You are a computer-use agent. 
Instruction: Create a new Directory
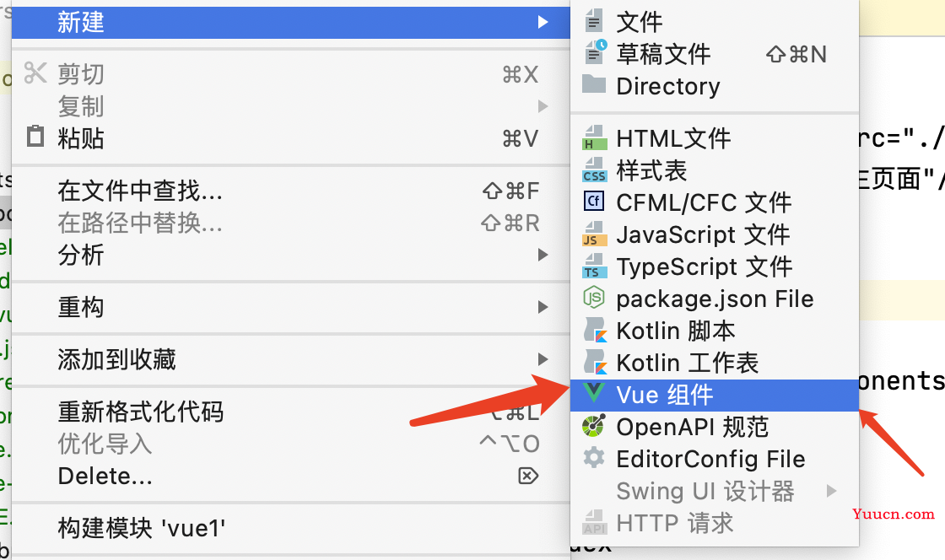click(x=715, y=86)
